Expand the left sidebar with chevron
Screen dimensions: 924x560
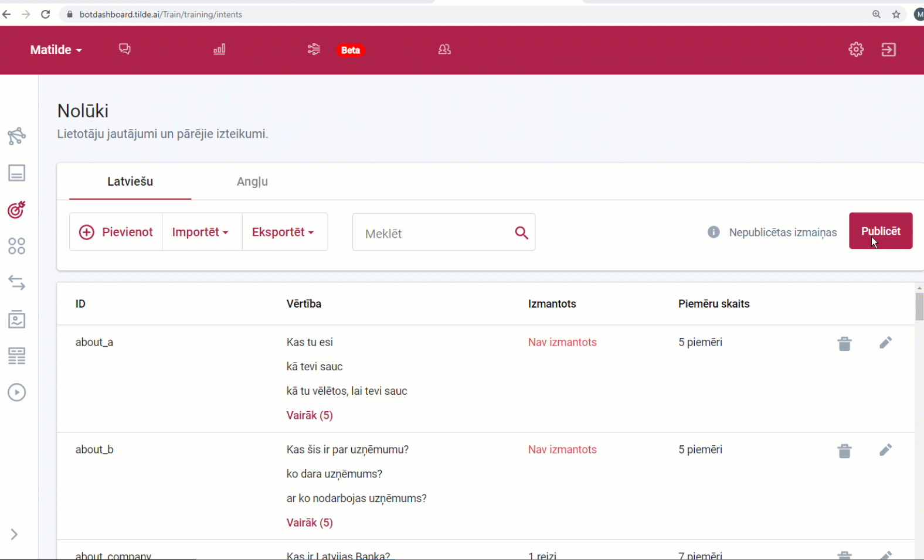[x=14, y=534]
